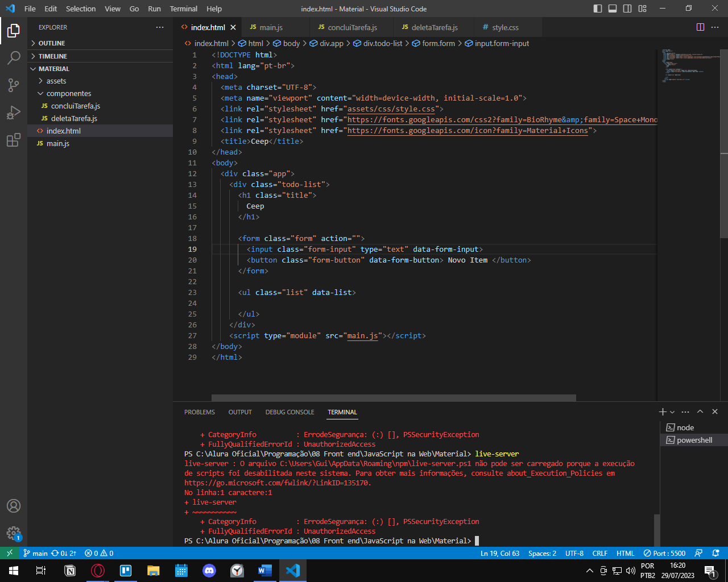
Task: Close the index.html tab
Action: pyautogui.click(x=233, y=27)
